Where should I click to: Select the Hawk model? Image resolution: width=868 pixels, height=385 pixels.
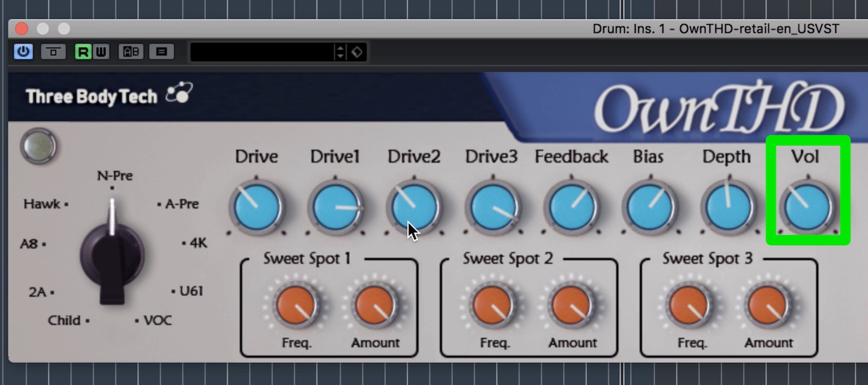[42, 204]
